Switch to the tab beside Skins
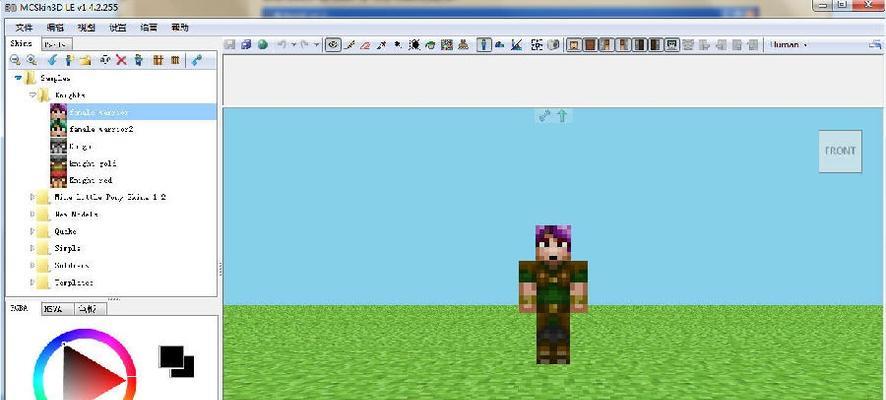The image size is (886, 400). (57, 44)
